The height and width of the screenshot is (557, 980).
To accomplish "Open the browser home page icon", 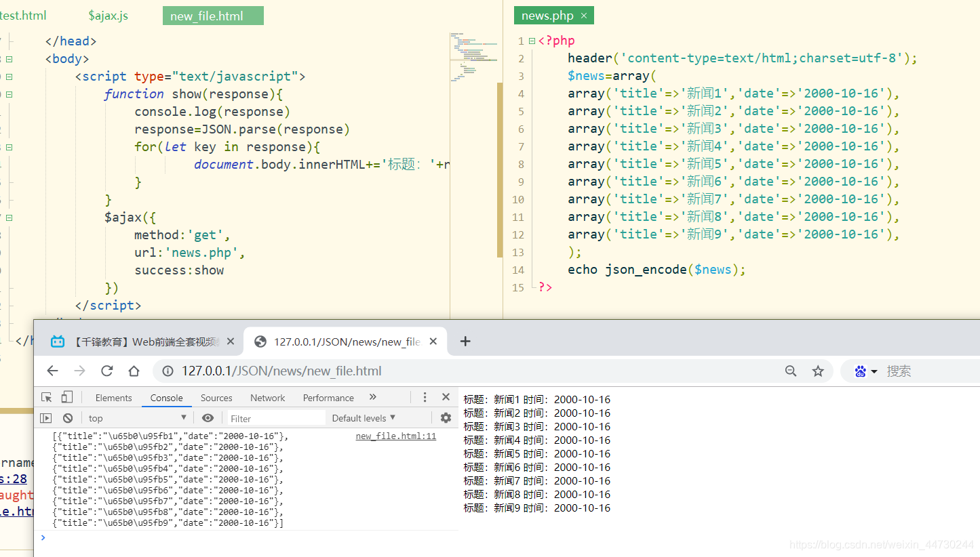I will (134, 371).
